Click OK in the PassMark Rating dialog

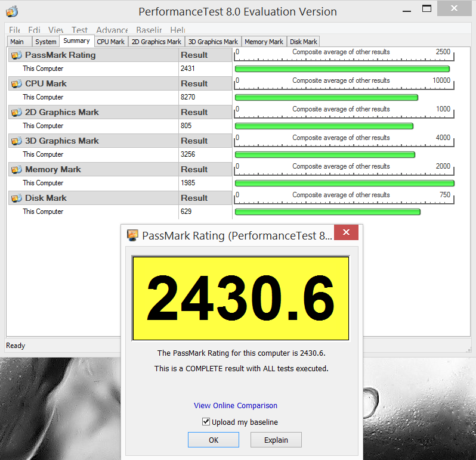point(214,440)
